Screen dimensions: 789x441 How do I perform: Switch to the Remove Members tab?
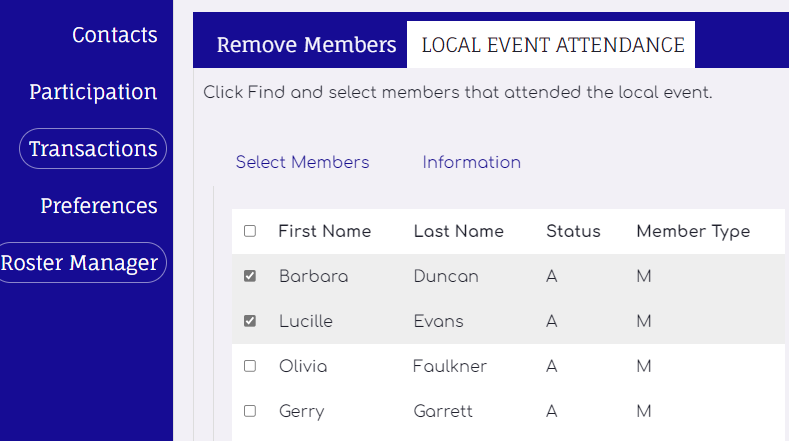point(306,45)
